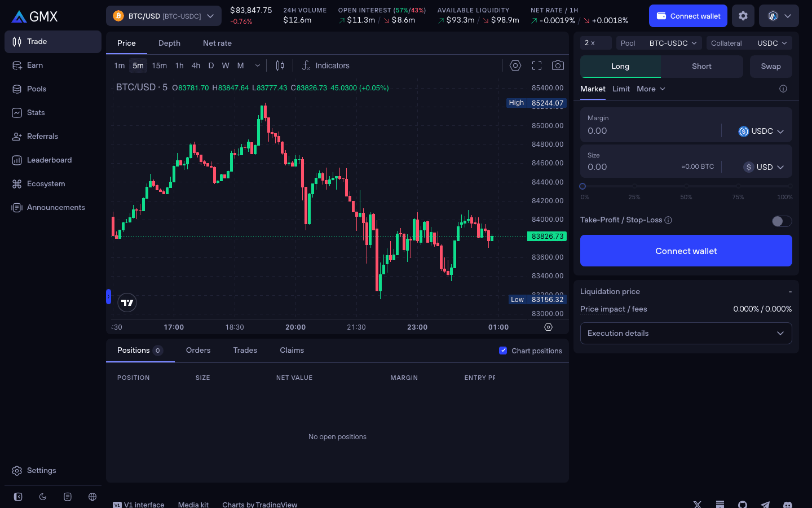Open the BTC-USDC Pool dropdown

click(659, 43)
